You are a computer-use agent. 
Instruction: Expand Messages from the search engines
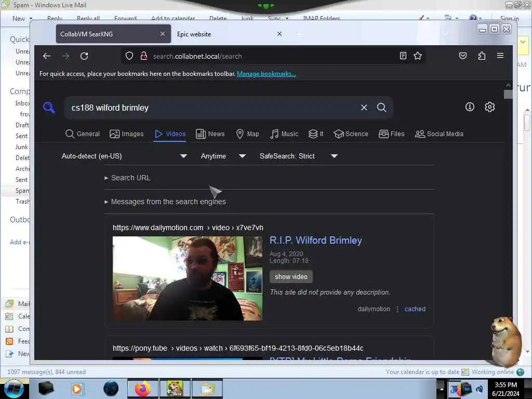165,202
